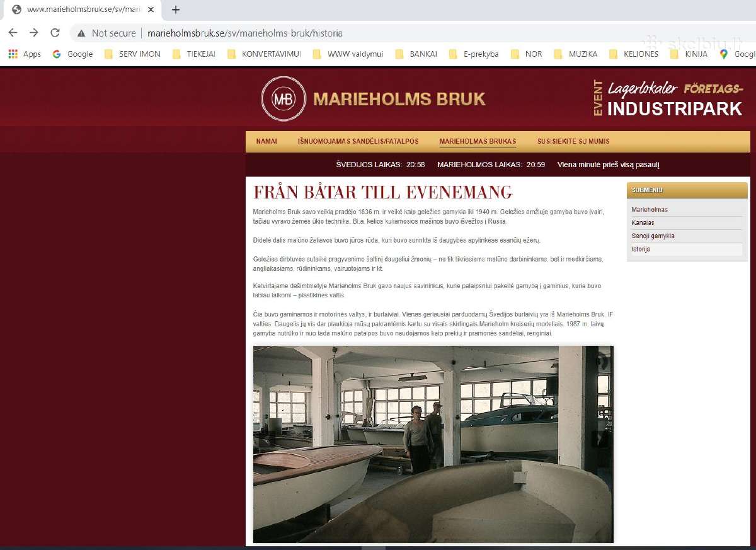Open the KONVERTAVIMUI bookmark folder
This screenshot has width=756, height=550.
coord(264,54)
